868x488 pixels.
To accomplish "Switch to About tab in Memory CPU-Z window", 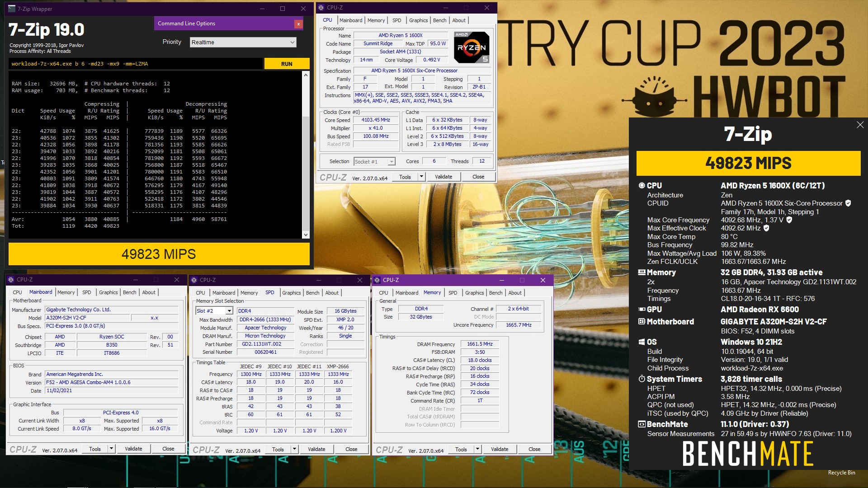I will (515, 293).
